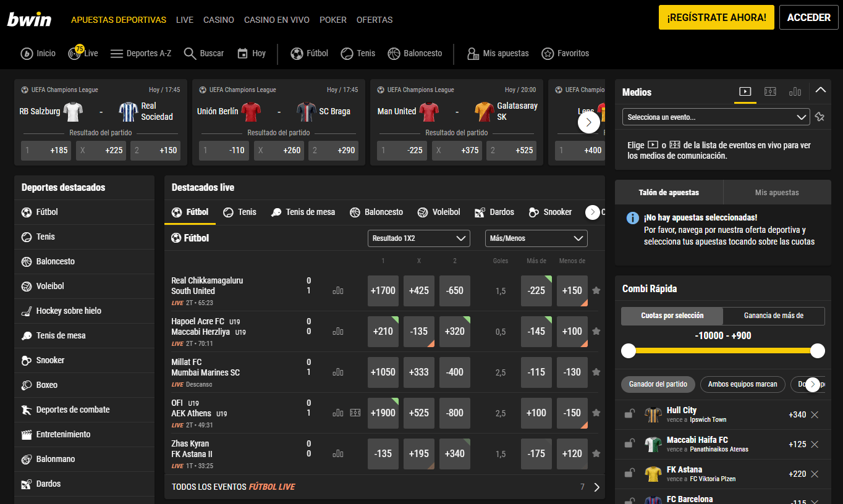Image resolution: width=843 pixels, height=504 pixels.
Task: Collapse the Medios panel
Action: [820, 90]
